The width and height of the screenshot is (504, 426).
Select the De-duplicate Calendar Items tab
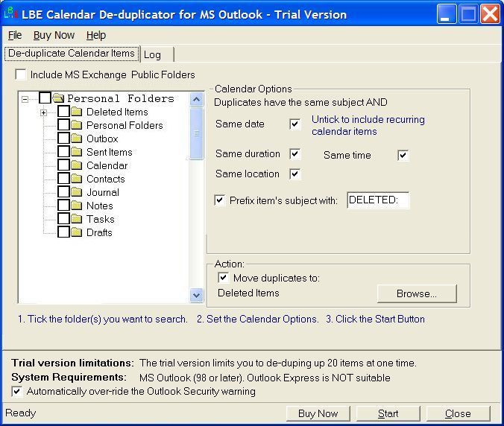point(72,54)
